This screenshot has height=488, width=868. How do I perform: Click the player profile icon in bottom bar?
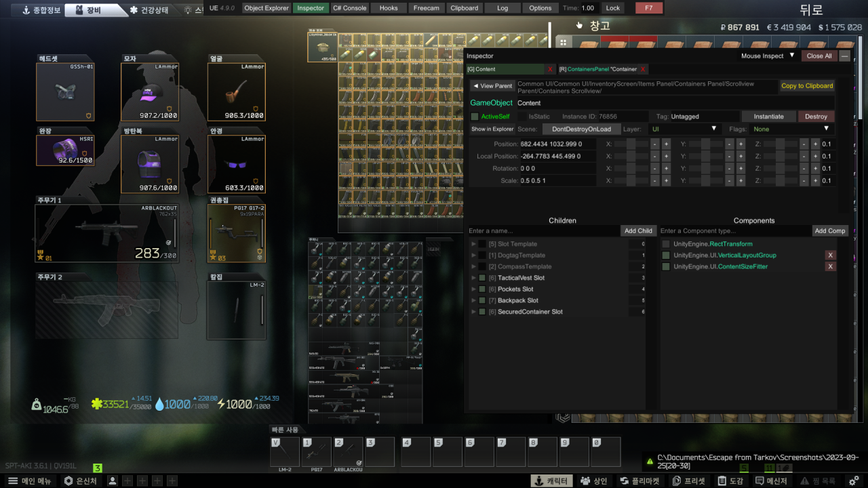coord(113,481)
